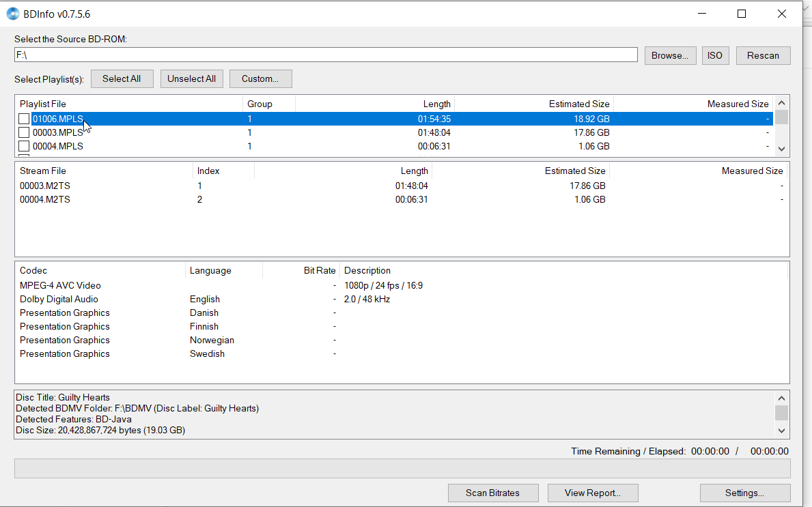The height and width of the screenshot is (507, 812).
Task: Click the disc info scrollbar thumb
Action: coord(781,413)
